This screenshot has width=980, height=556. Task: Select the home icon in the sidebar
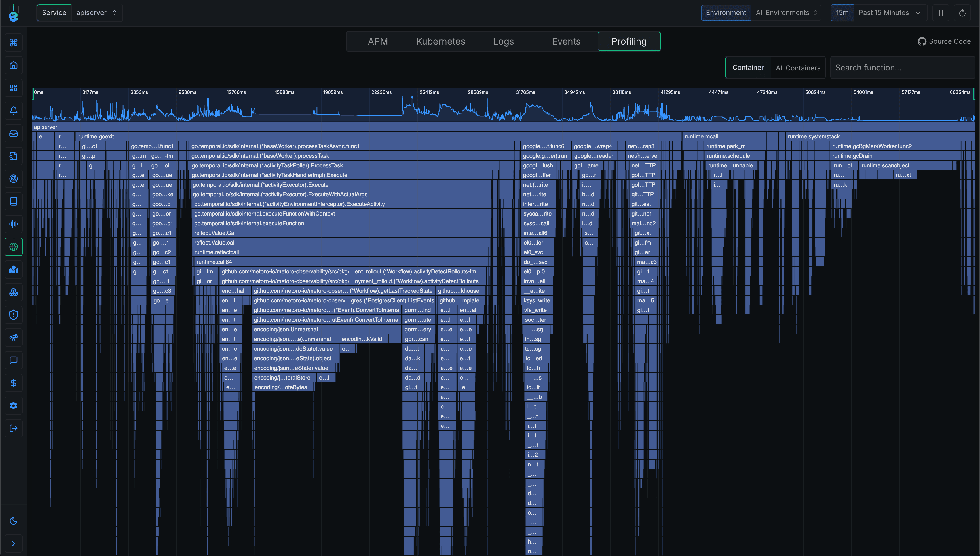(x=13, y=65)
